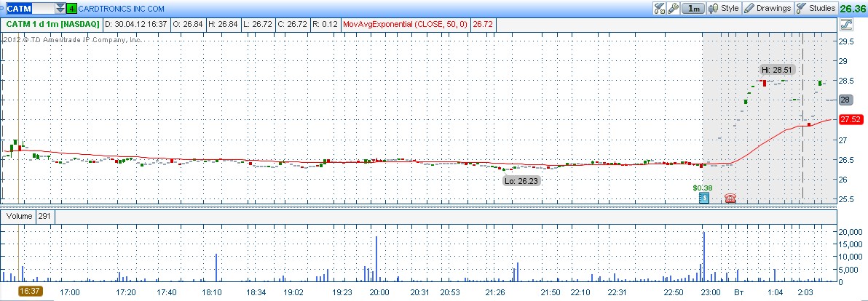Image resolution: width=868 pixels, height=301 pixels.
Task: Click the red conference call phone icon
Action: 730,198
